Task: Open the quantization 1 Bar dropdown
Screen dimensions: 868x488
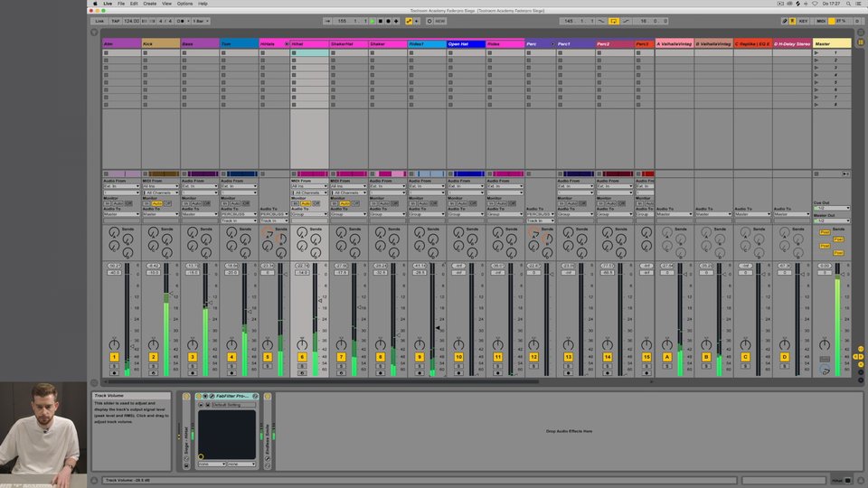Action: [201, 21]
